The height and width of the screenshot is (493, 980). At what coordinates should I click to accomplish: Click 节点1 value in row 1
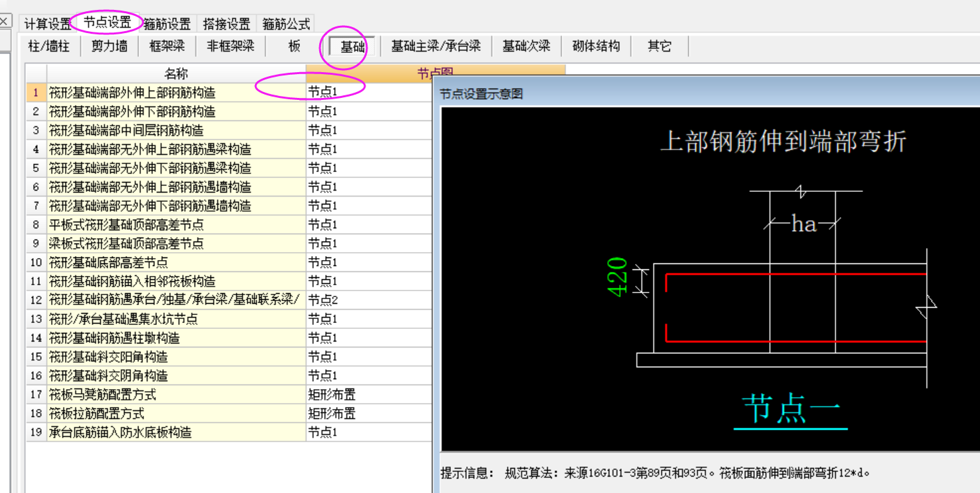pyautogui.click(x=322, y=93)
